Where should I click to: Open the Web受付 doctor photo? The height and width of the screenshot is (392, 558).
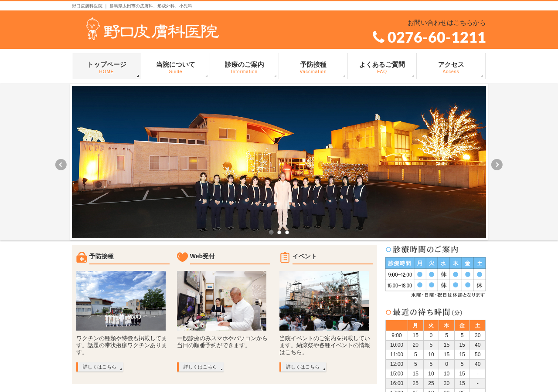[221, 301]
